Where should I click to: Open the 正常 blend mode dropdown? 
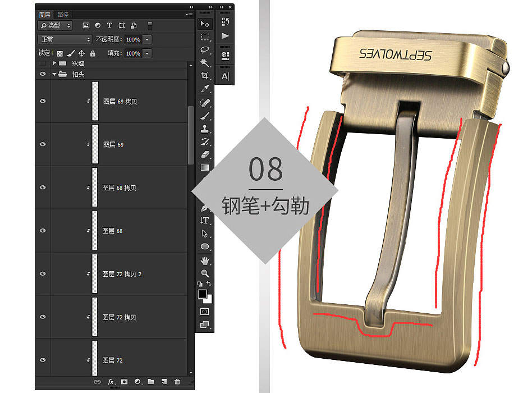coord(65,39)
